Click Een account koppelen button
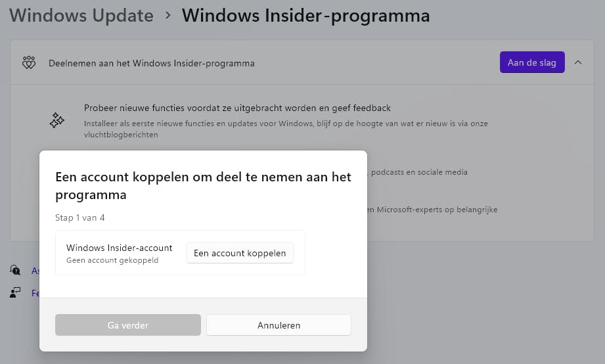 (240, 253)
